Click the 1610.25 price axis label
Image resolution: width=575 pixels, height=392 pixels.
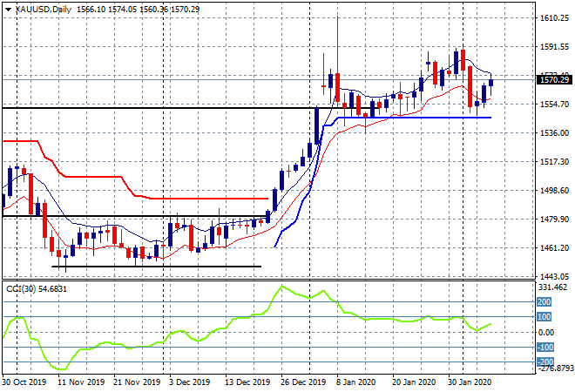554,17
